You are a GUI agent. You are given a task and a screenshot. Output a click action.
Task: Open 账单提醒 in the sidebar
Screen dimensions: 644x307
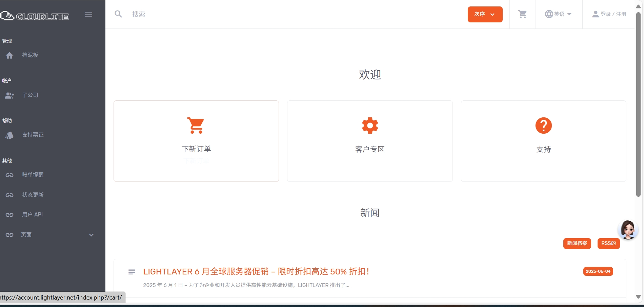[33, 175]
